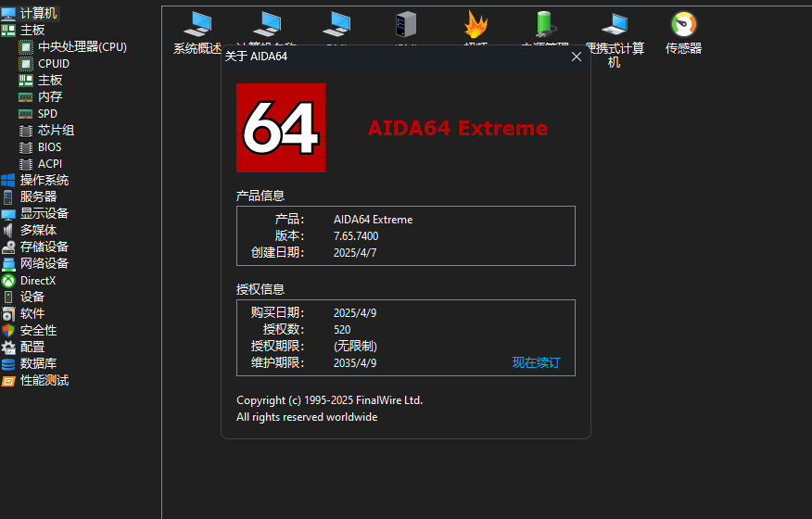Click the 授权数 value 520
This screenshot has height=519, width=812.
(342, 329)
